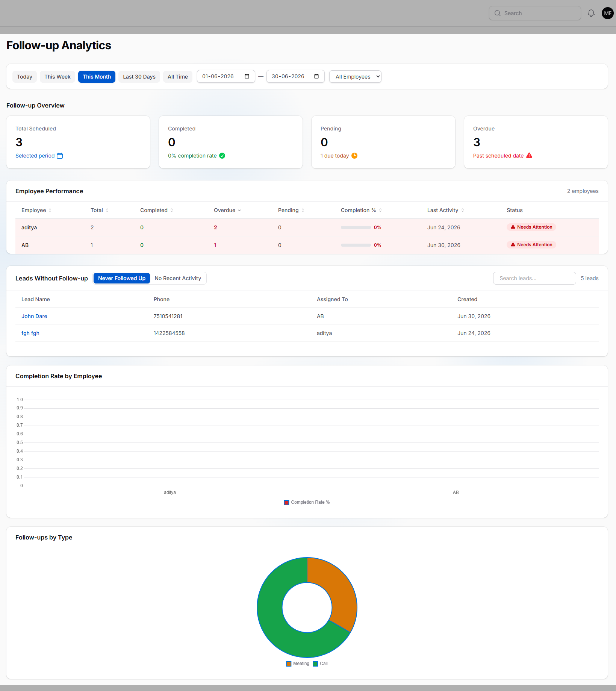Sort by the Total column
Screen dimensions: 616x691
coord(100,210)
